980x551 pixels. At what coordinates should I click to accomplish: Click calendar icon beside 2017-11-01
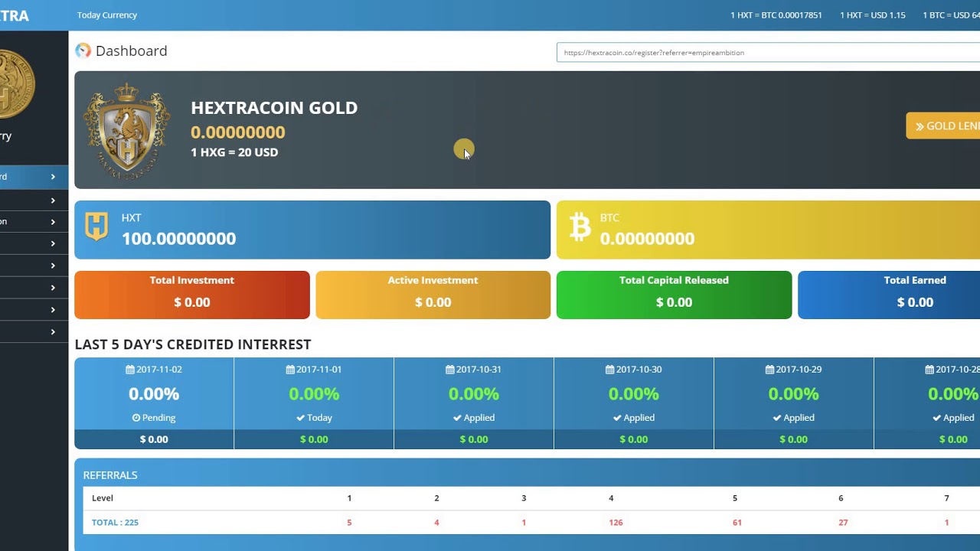(x=290, y=370)
